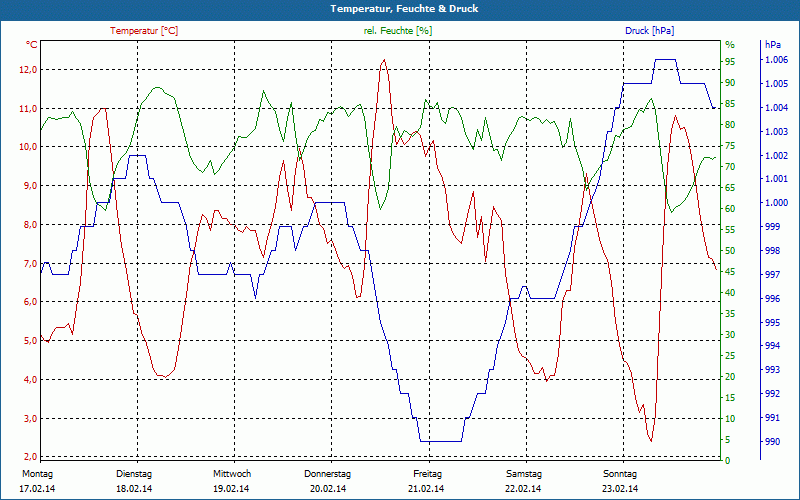Click the '35' humidity axis value

tap(730, 314)
